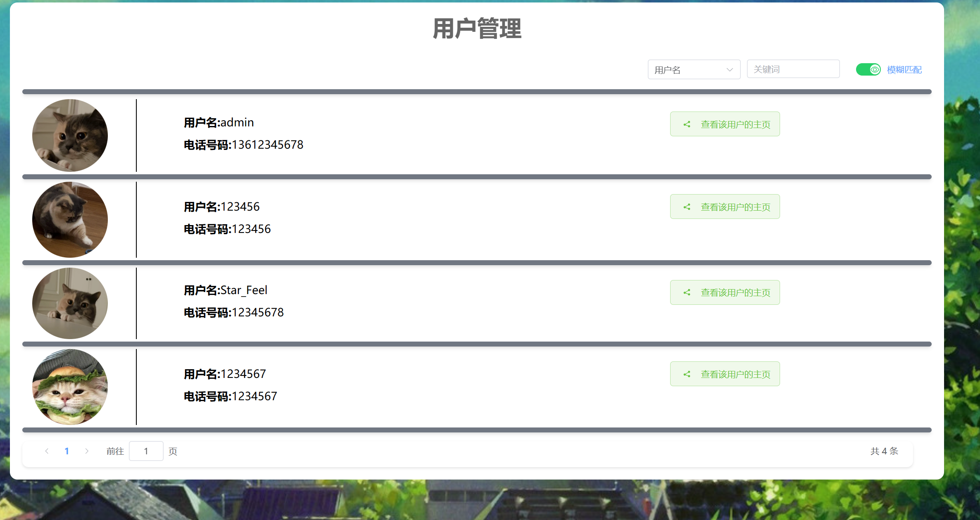
Task: Click share icon in admin's homepage button
Action: tap(687, 124)
